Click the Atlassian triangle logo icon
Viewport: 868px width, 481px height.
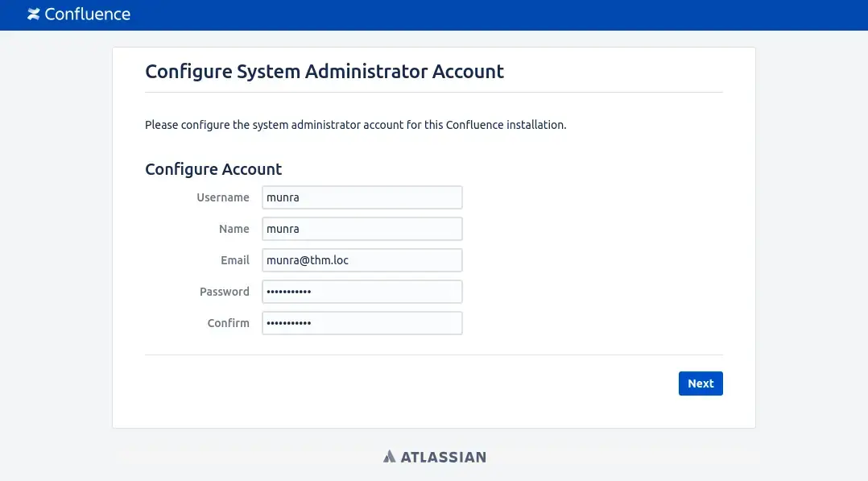point(390,457)
